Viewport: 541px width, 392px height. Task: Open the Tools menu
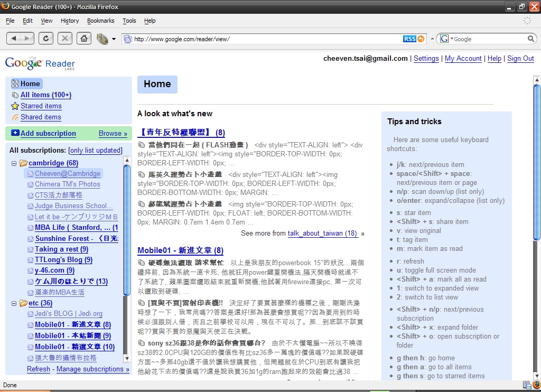[129, 21]
